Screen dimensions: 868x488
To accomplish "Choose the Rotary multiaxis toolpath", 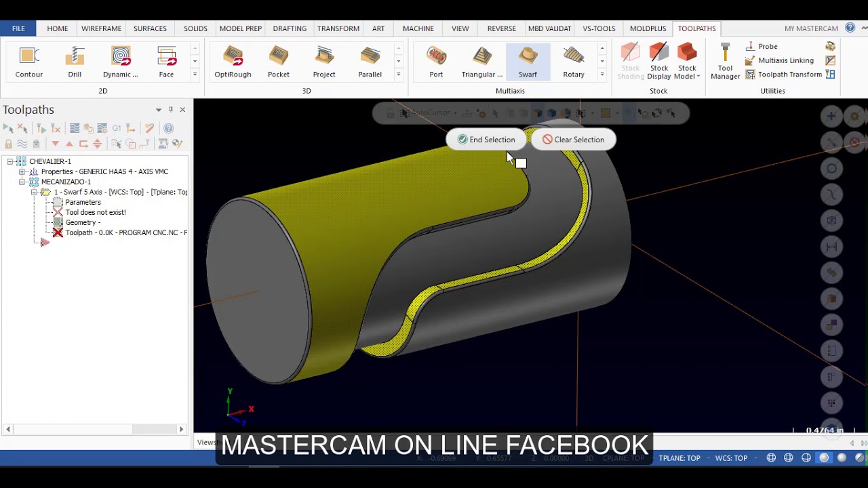I will (574, 62).
